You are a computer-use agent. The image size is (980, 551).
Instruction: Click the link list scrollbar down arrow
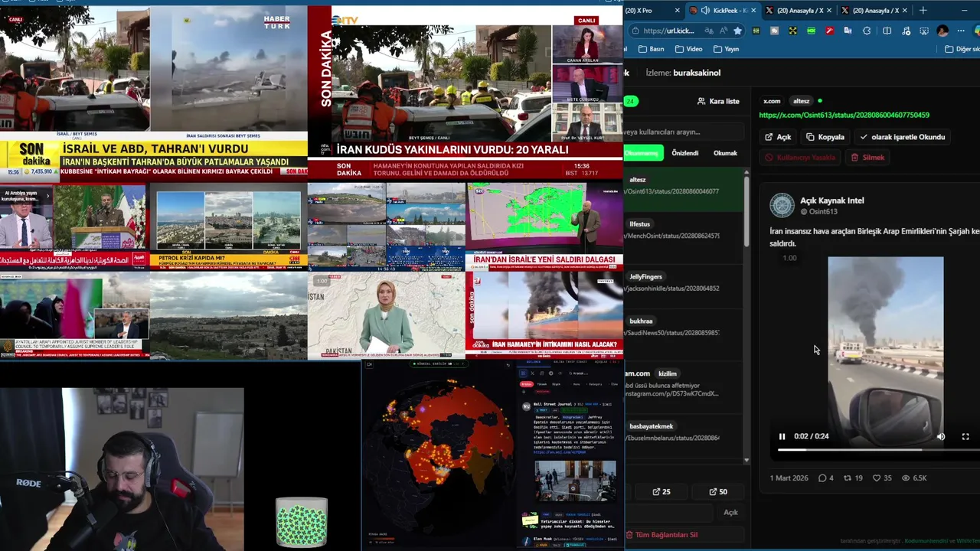(746, 461)
